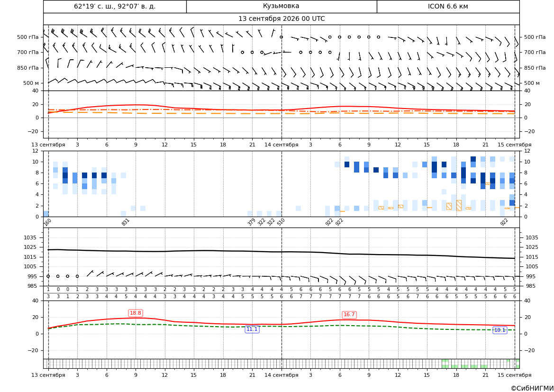Viewport: 554px width, 392px height.
Task: Click the left 500 гПа wind level label
Action: tap(28, 37)
